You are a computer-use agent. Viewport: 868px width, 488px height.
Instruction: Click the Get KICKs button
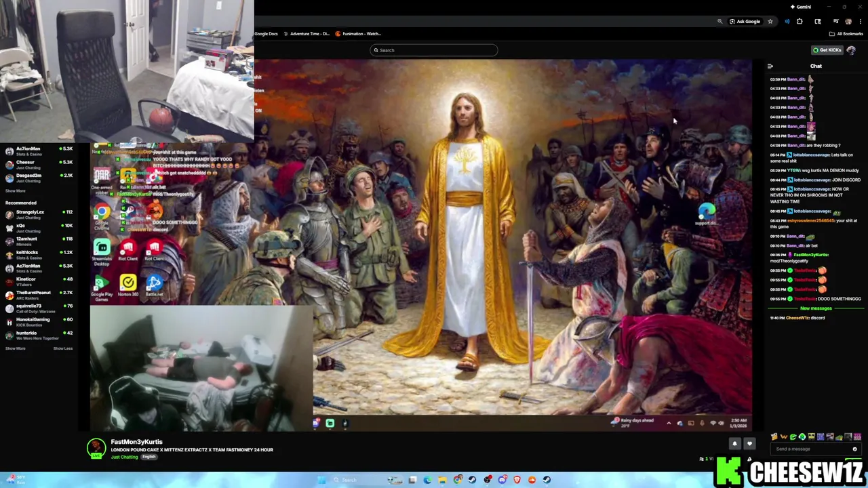pos(827,50)
